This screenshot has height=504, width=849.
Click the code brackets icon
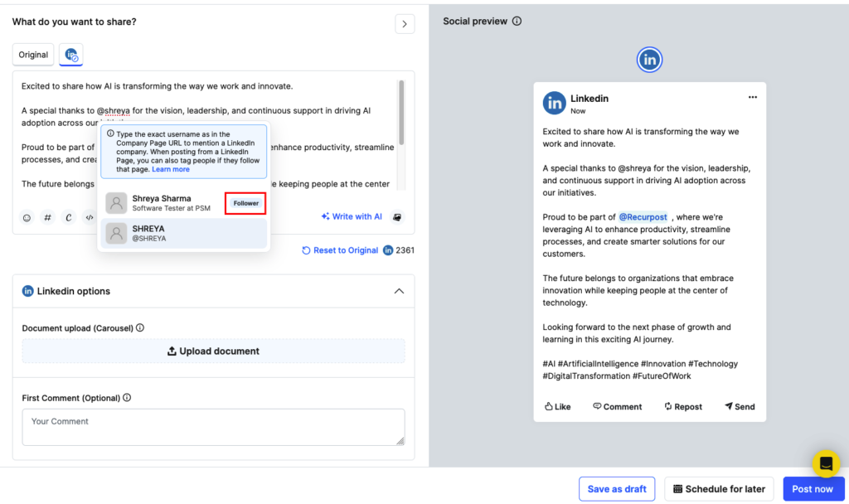pyautogui.click(x=90, y=218)
